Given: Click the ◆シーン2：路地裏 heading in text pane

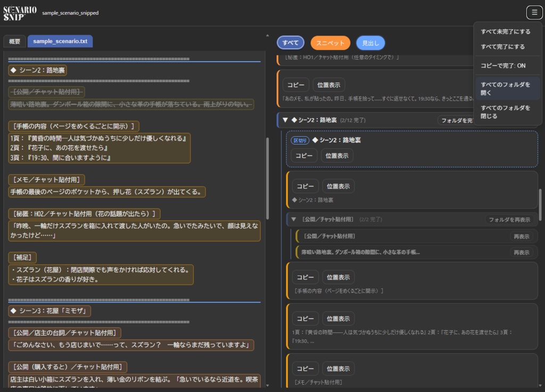Looking at the screenshot, I should [38, 70].
